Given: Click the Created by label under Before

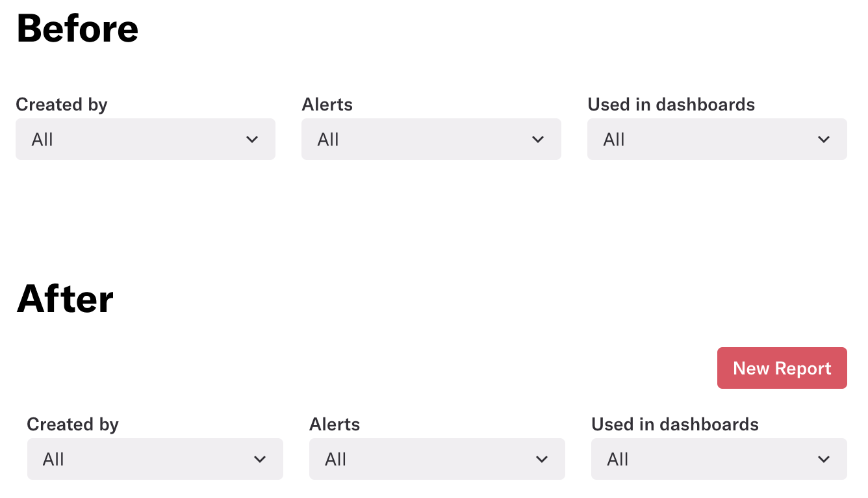Looking at the screenshot, I should (62, 105).
